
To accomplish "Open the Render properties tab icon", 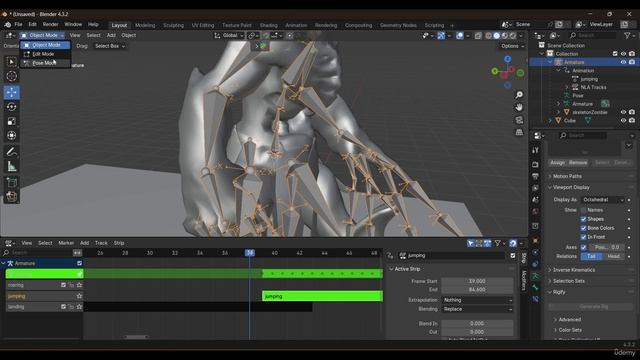I will pyautogui.click(x=535, y=164).
